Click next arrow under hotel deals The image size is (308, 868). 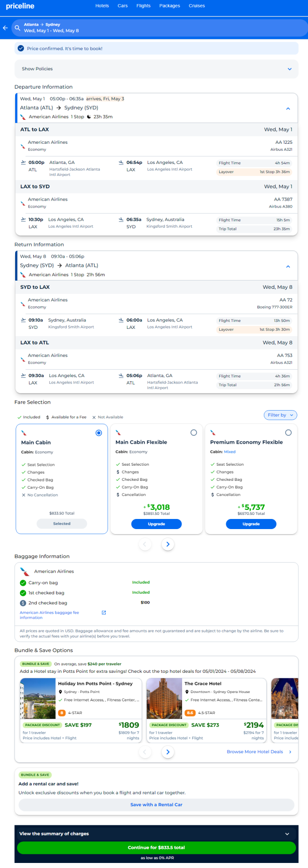click(x=168, y=752)
